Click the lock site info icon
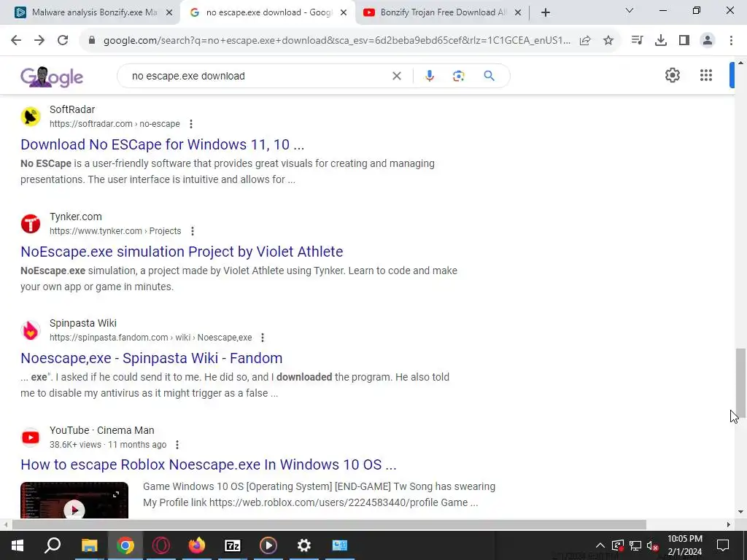The width and height of the screenshot is (747, 560). click(92, 41)
